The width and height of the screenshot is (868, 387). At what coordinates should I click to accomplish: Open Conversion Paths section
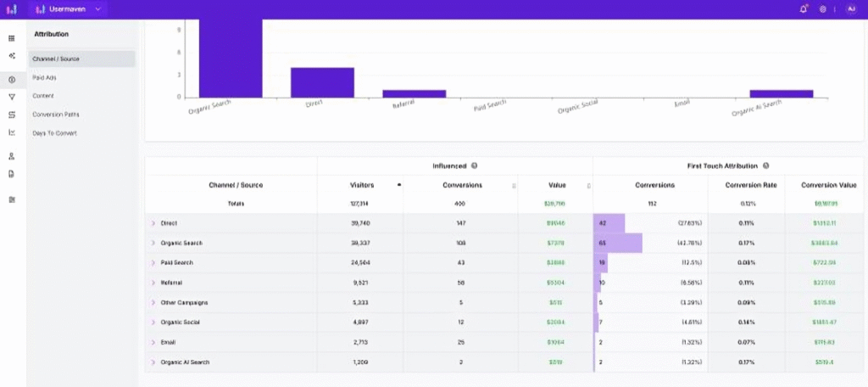(x=56, y=115)
